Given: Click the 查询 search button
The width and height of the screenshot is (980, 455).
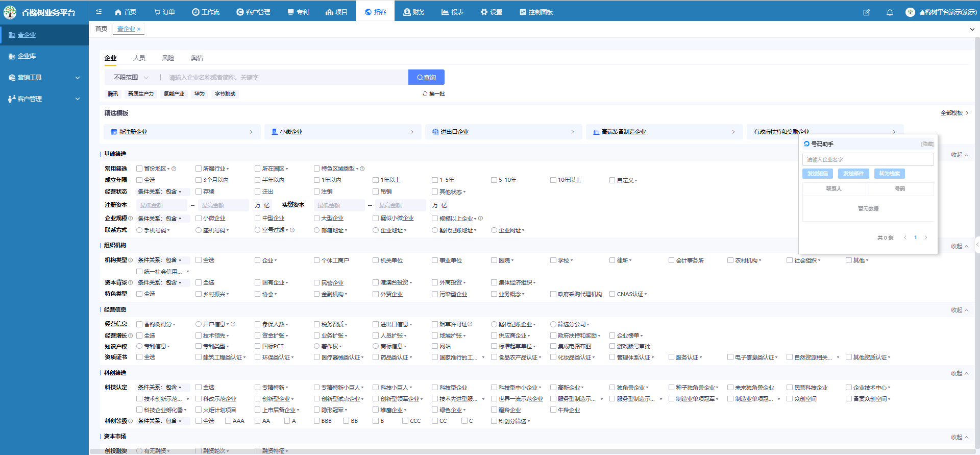Looking at the screenshot, I should 426,78.
